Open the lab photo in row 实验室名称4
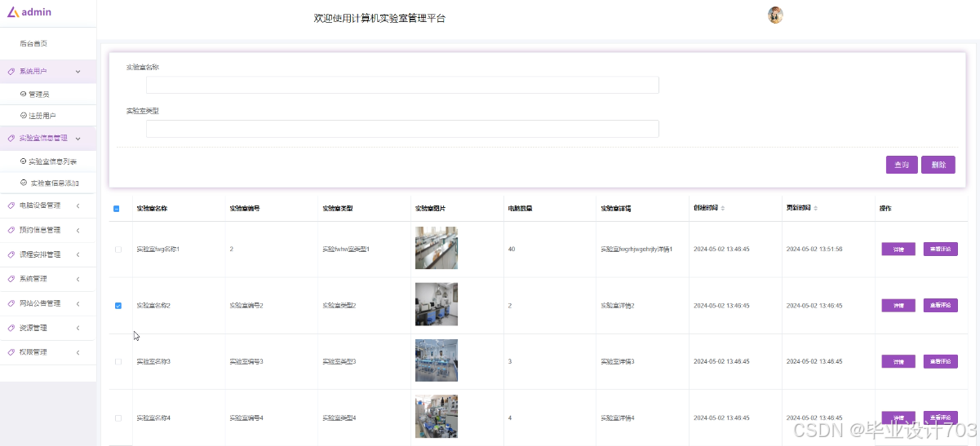Image resolution: width=980 pixels, height=446 pixels. click(437, 417)
